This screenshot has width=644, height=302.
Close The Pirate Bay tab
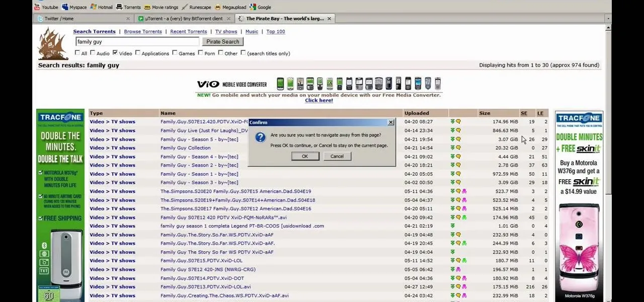330,19
